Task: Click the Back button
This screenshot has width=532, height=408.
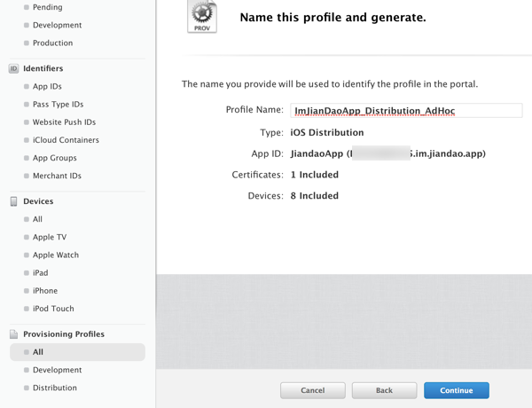Action: (384, 390)
